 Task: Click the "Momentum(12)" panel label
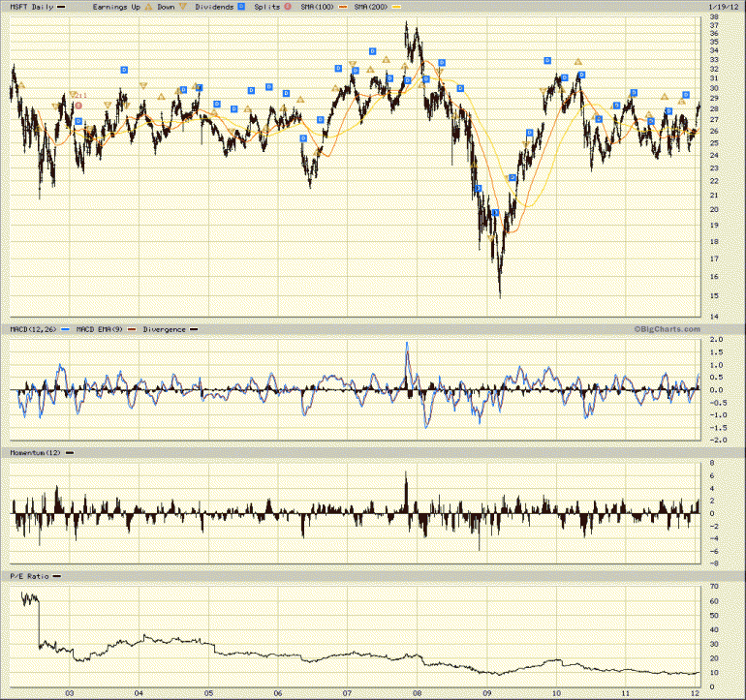point(36,453)
